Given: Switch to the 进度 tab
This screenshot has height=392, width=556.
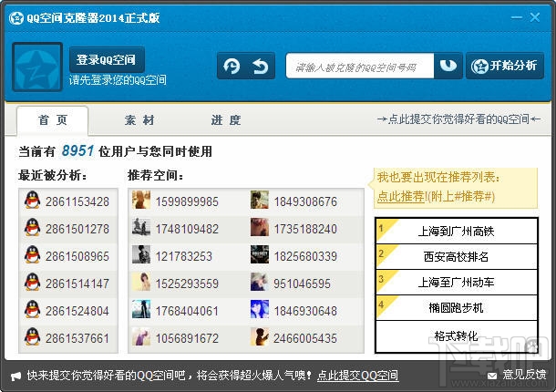Looking at the screenshot, I should pos(226,120).
